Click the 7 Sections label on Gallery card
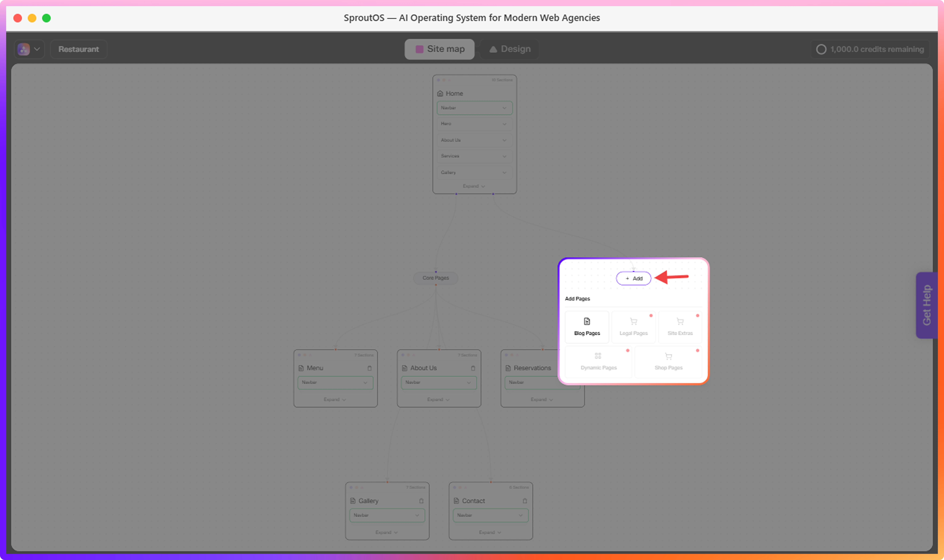The width and height of the screenshot is (944, 560). pos(416,488)
